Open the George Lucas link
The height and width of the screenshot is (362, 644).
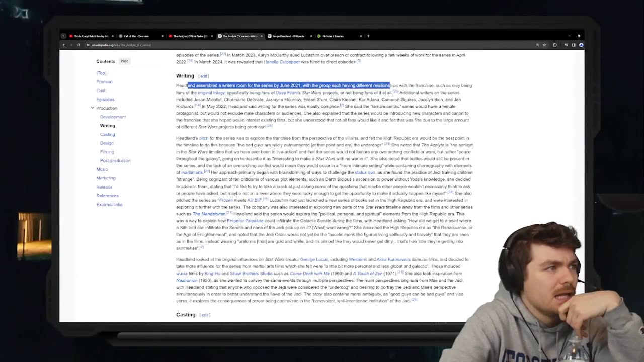click(x=314, y=259)
